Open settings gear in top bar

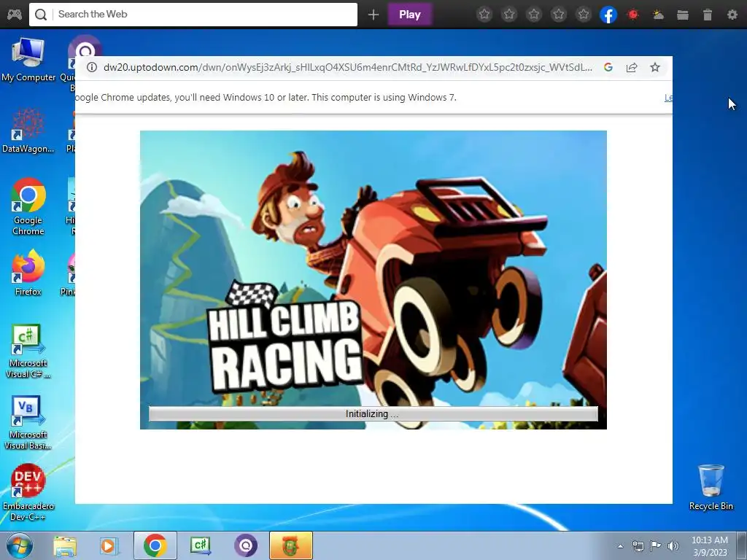pos(732,15)
